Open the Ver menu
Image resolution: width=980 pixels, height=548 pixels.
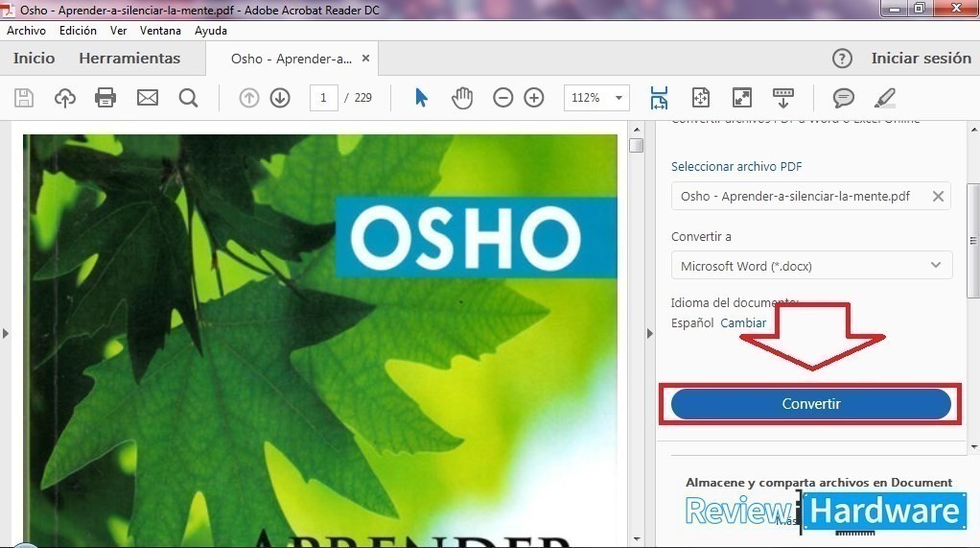pos(118,31)
